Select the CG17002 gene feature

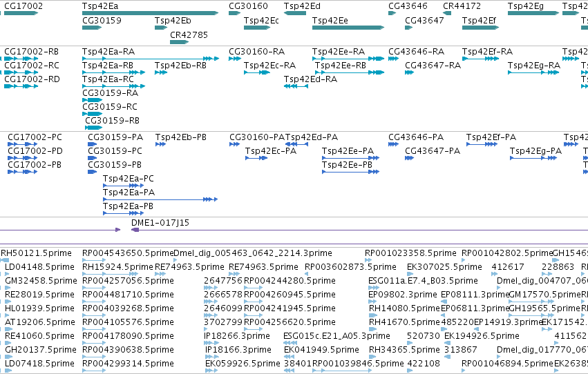click(21, 13)
